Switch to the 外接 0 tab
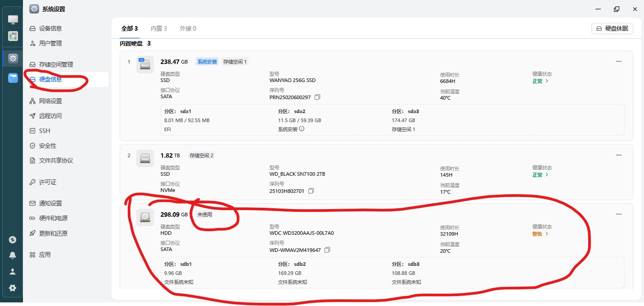This screenshot has height=306, width=644. click(x=188, y=28)
